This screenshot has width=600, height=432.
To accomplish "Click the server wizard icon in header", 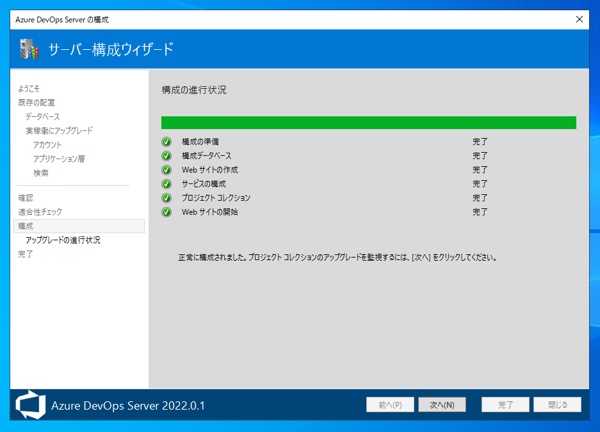I will pos(29,49).
